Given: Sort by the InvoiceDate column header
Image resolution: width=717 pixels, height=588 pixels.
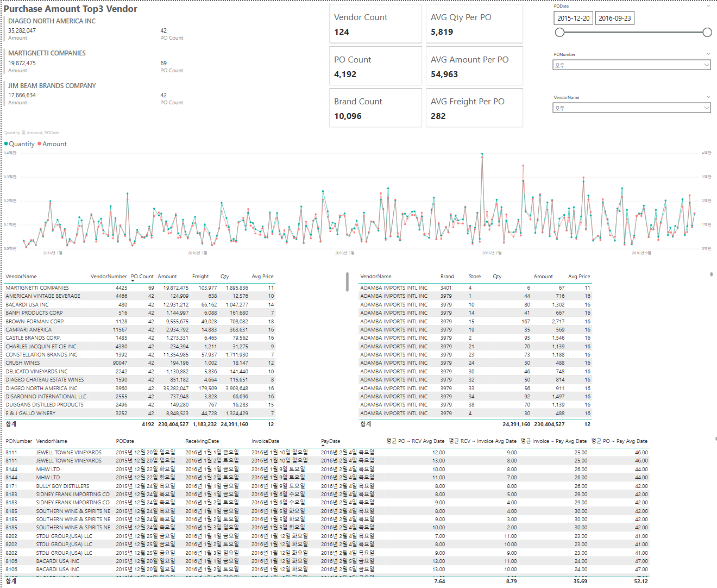Looking at the screenshot, I should [x=265, y=441].
